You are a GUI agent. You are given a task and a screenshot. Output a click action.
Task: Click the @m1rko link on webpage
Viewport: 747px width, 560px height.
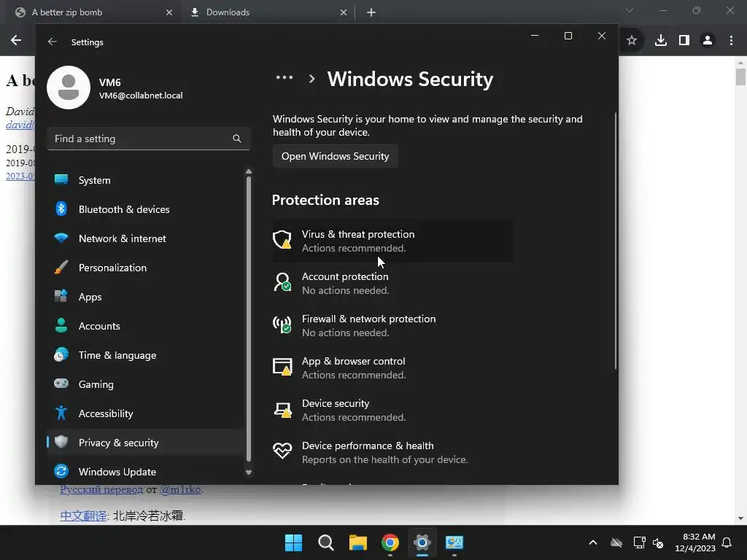[x=181, y=489]
